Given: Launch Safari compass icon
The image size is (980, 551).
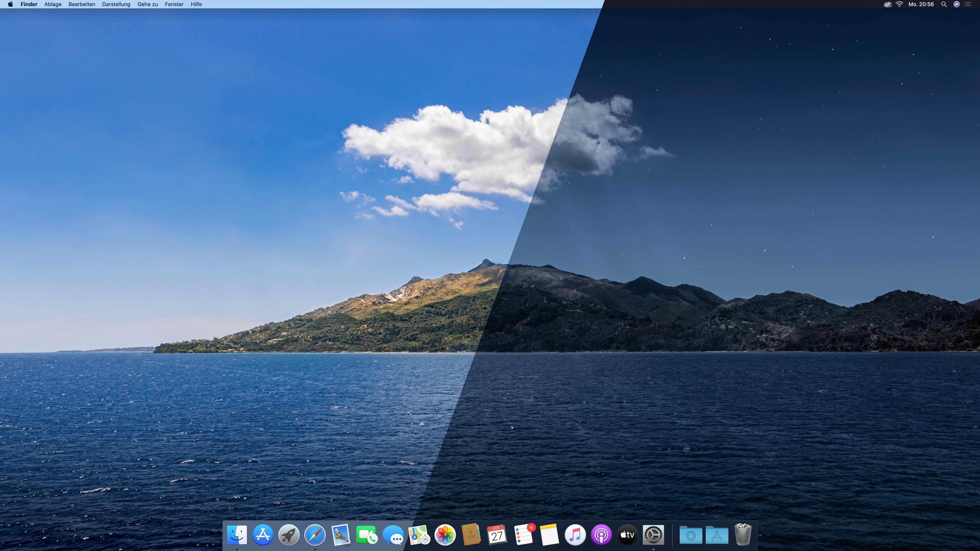Looking at the screenshot, I should [x=315, y=535].
